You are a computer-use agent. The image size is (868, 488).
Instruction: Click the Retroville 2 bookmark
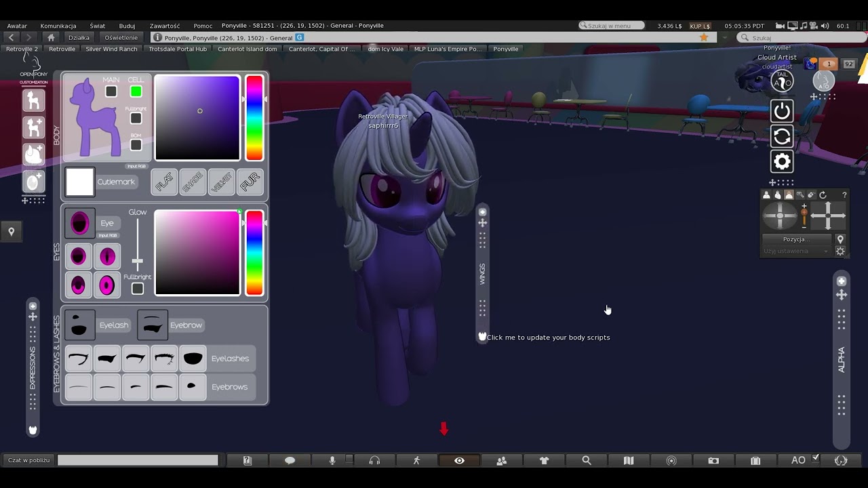click(22, 49)
